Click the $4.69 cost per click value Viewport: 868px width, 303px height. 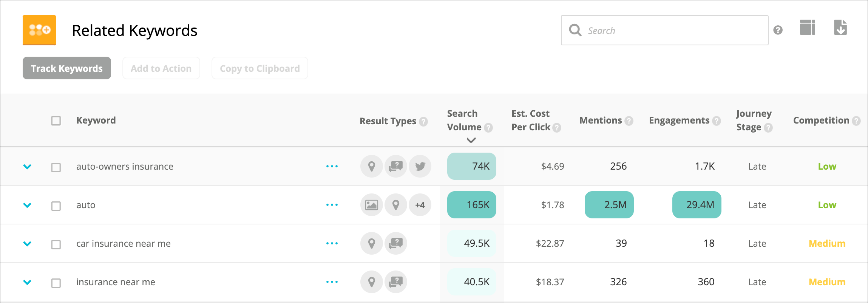(x=553, y=167)
